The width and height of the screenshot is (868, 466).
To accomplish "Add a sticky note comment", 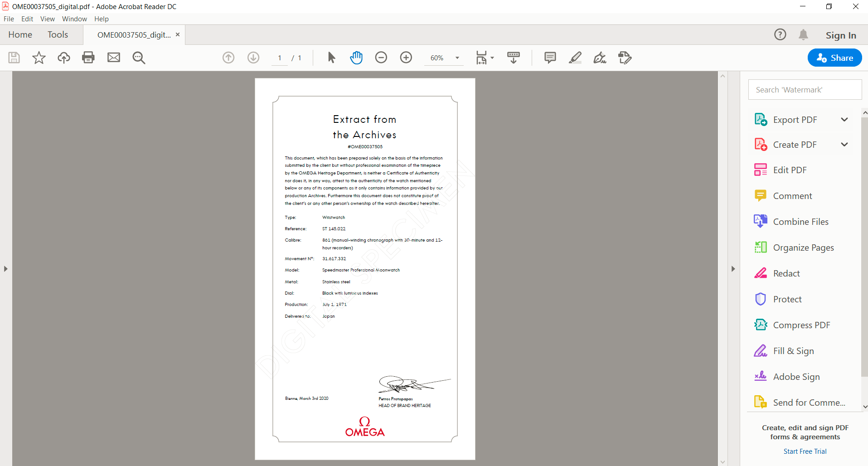I will (550, 58).
